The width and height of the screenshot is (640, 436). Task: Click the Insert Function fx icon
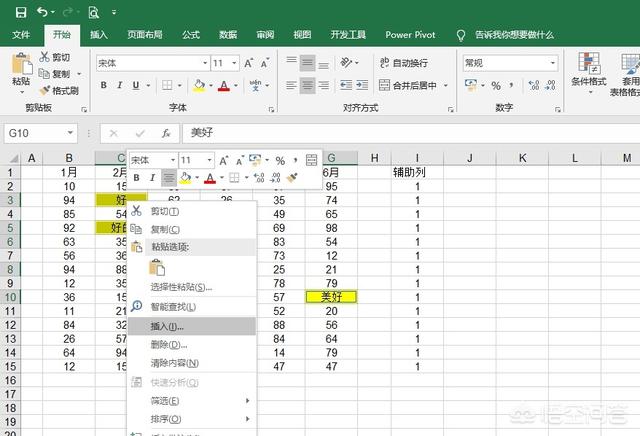(x=166, y=133)
